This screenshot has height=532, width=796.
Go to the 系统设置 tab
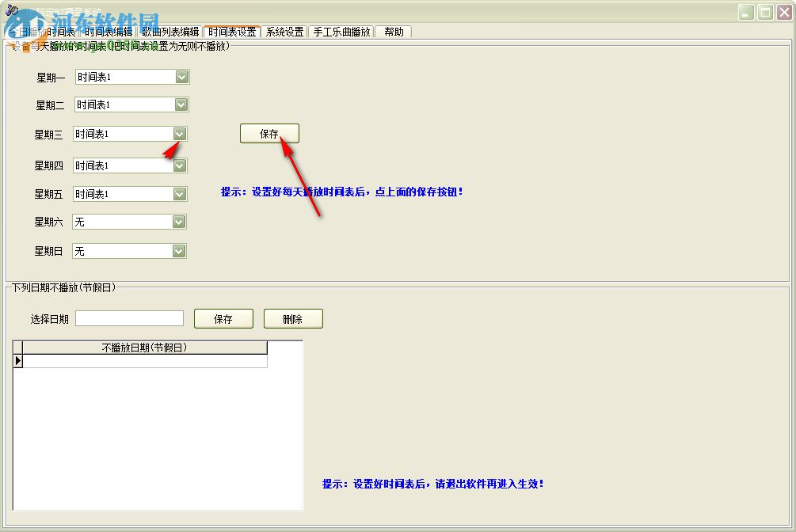click(x=284, y=32)
